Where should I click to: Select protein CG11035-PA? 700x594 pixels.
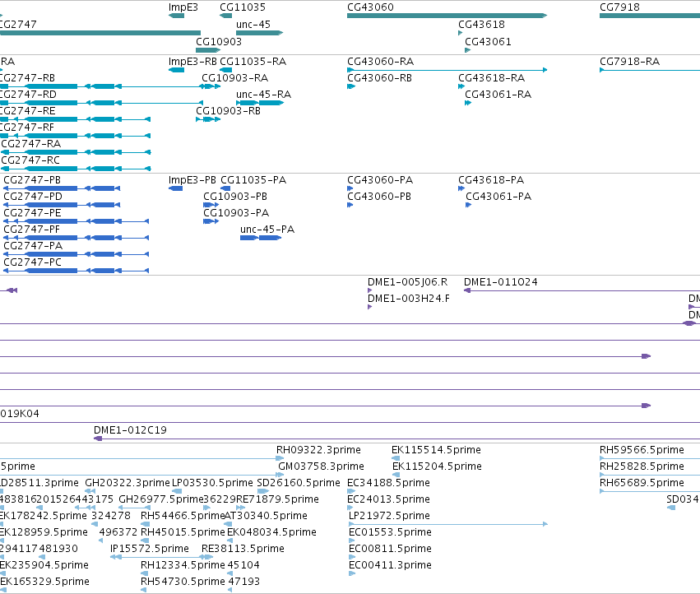tap(226, 188)
